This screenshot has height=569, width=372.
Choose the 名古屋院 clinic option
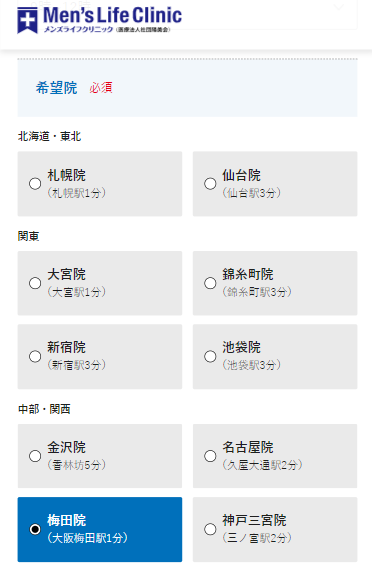point(275,456)
